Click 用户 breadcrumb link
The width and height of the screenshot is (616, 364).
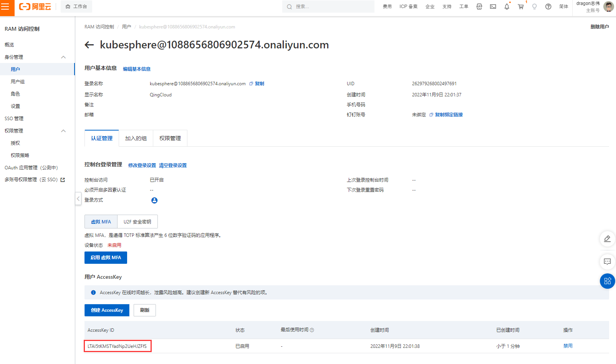coord(127,27)
